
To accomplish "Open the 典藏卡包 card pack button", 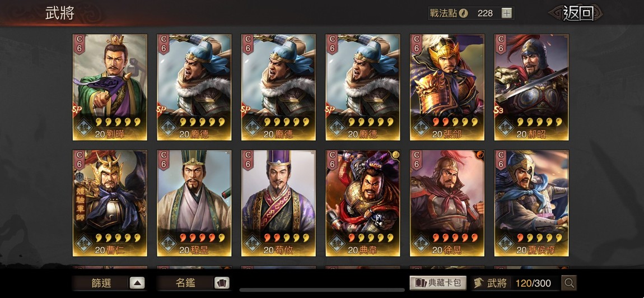I will (x=438, y=283).
